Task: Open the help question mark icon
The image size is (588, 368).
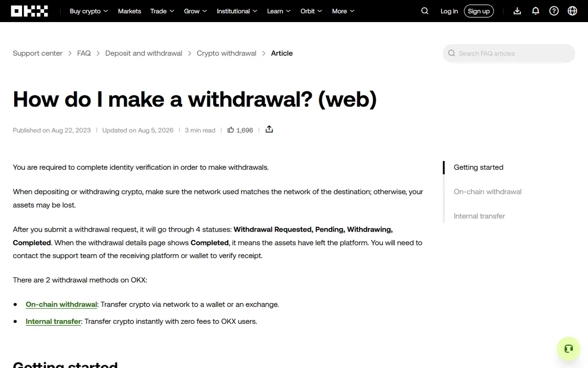Action: click(x=554, y=11)
